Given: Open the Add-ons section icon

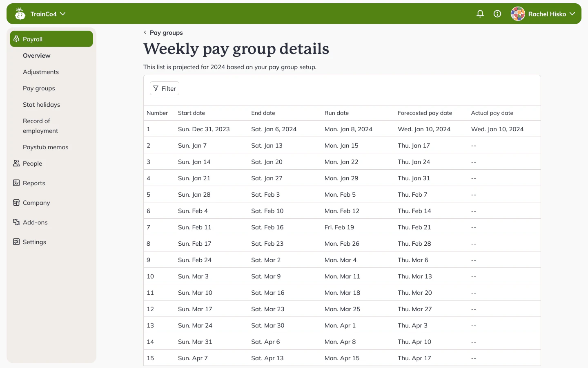Looking at the screenshot, I should pyautogui.click(x=16, y=222).
